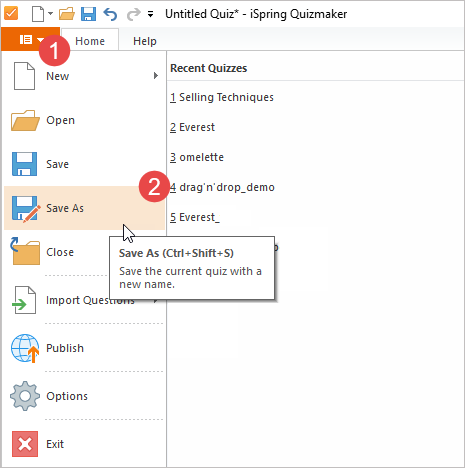This screenshot has width=465, height=468.
Task: Click the orange Quizmaker app icon
Action: 11,14
